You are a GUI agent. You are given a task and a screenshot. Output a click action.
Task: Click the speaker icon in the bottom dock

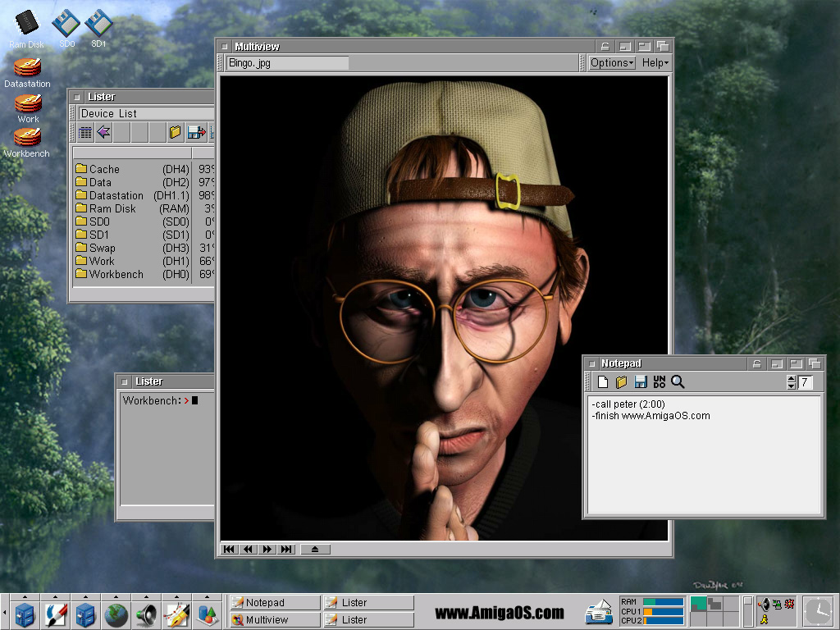(x=147, y=614)
